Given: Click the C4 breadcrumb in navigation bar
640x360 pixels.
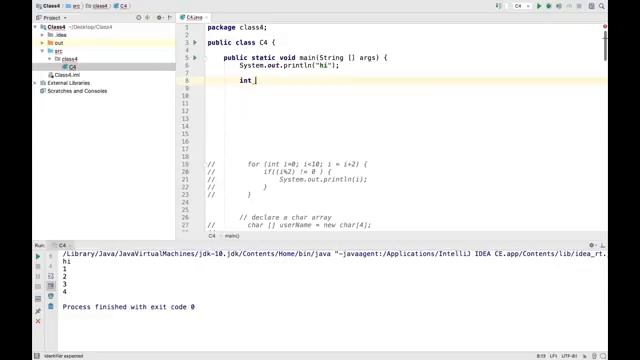Looking at the screenshot, I should point(120,6).
